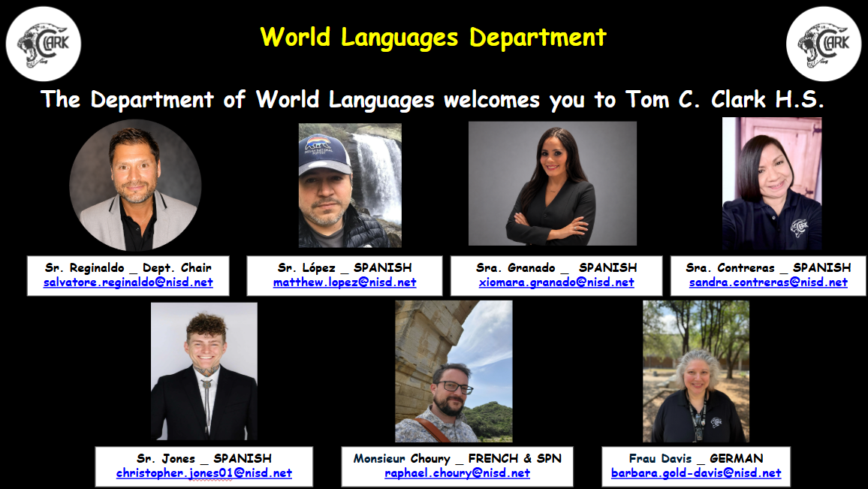The width and height of the screenshot is (868, 489).
Task: Click the Clark cougar logo at top right
Action: 824,44
